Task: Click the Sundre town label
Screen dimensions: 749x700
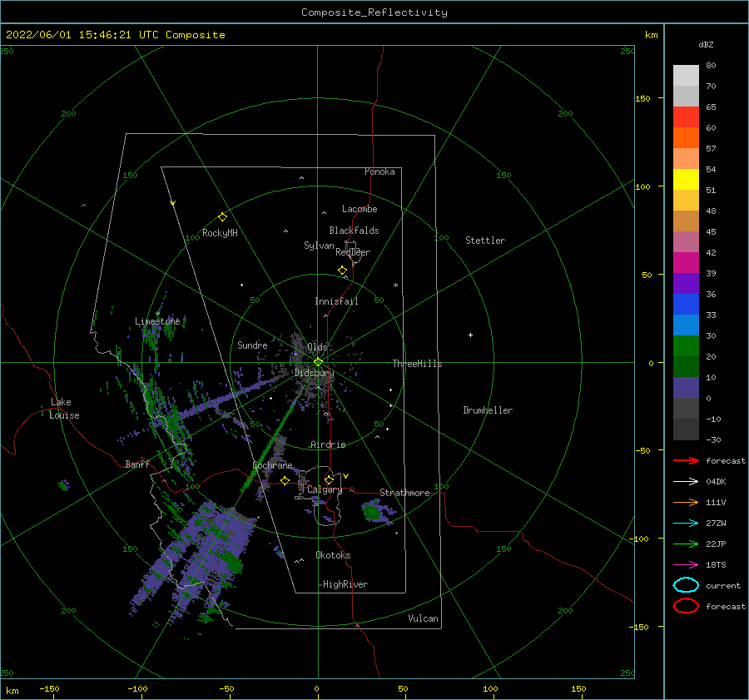Action: pyautogui.click(x=252, y=345)
